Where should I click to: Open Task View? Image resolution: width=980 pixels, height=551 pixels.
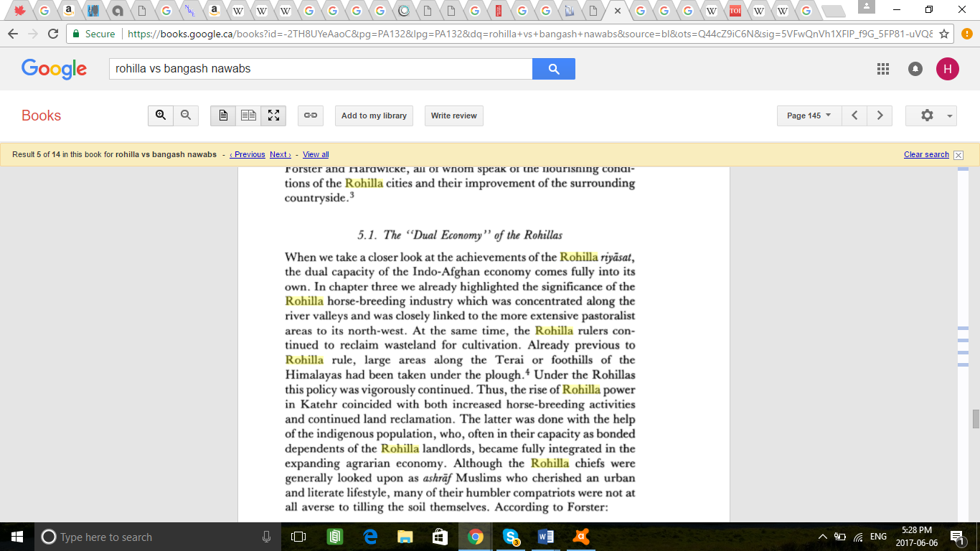298,537
